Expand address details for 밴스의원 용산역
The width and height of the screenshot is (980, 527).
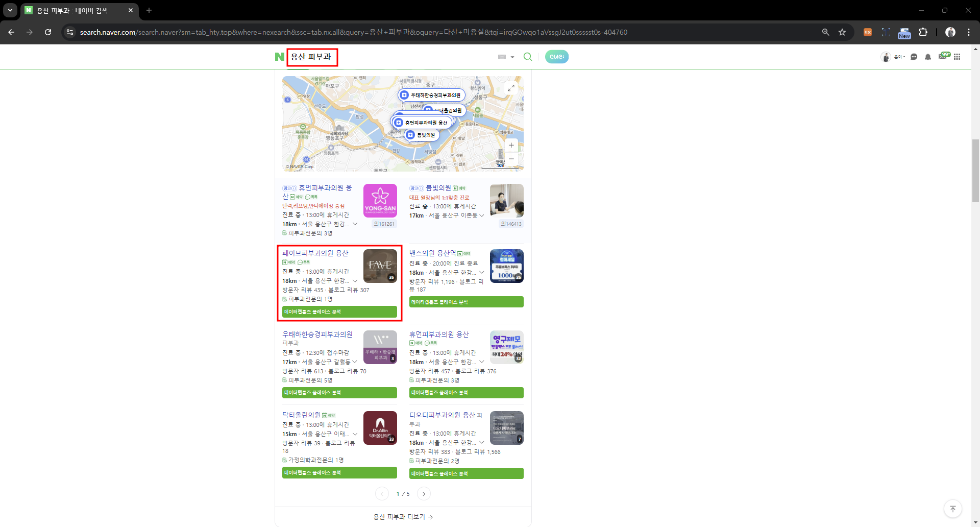(481, 273)
